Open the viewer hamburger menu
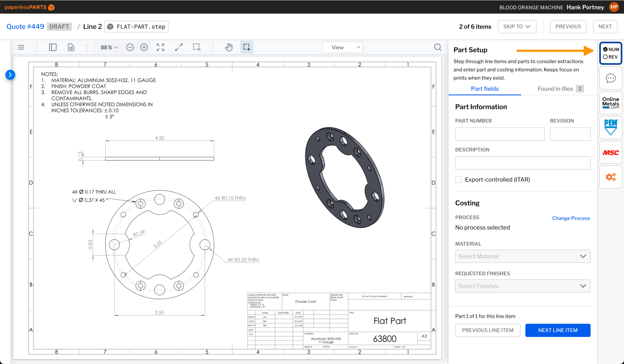This screenshot has height=364, width=624. [21, 47]
